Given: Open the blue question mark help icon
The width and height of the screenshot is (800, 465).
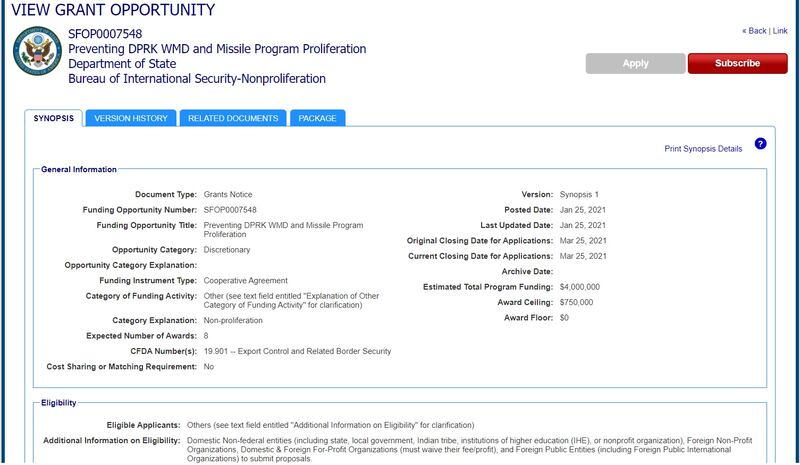Looking at the screenshot, I should pos(760,144).
